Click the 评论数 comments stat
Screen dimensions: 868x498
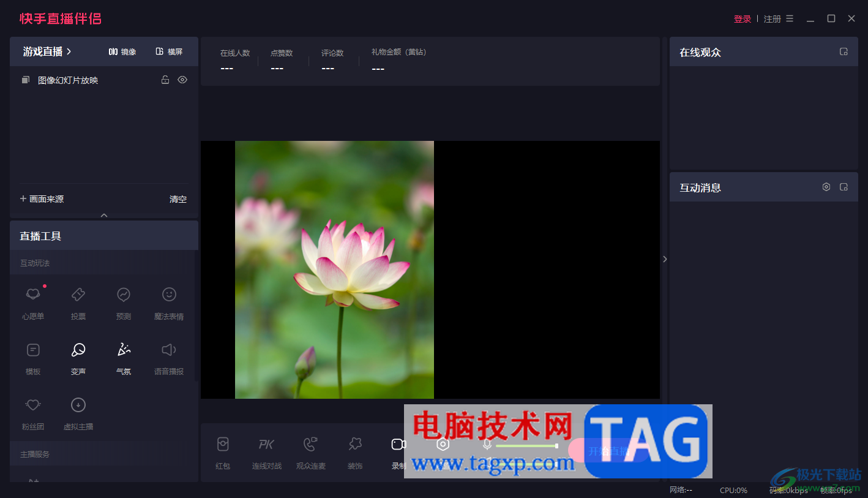coord(332,60)
